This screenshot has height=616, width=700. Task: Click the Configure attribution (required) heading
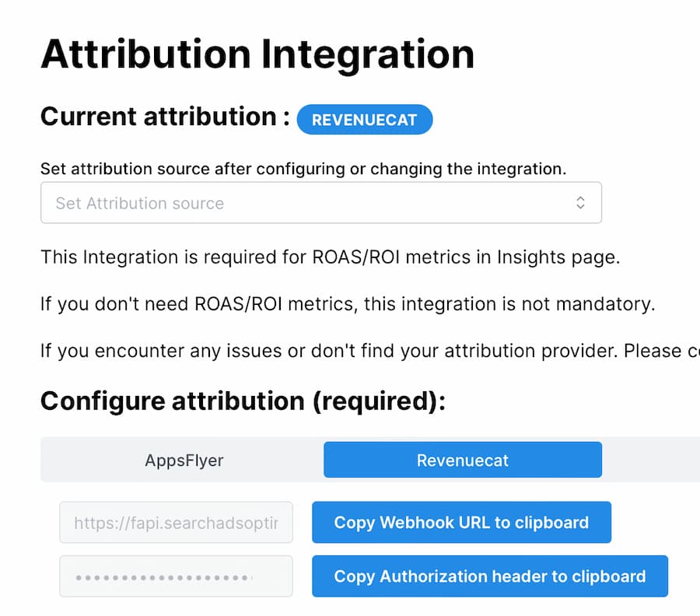point(243,401)
